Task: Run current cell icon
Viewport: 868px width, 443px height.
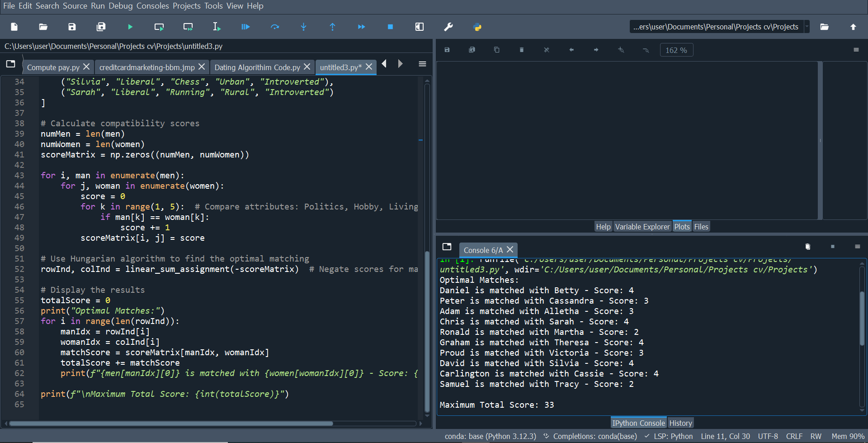Action: point(159,27)
